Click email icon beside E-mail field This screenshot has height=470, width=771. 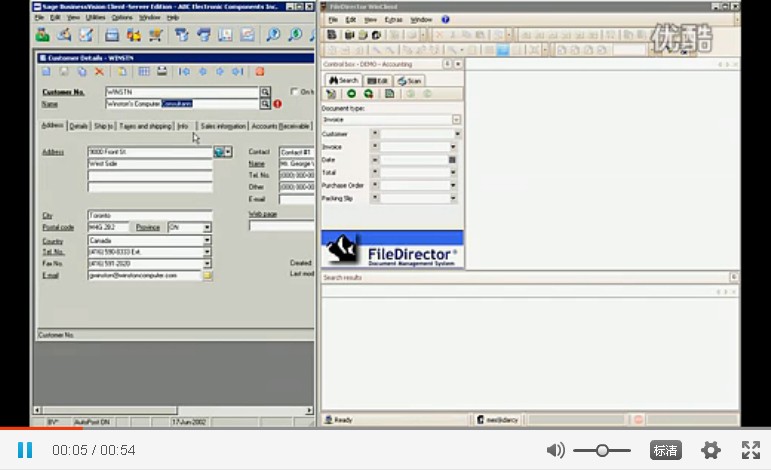(208, 275)
